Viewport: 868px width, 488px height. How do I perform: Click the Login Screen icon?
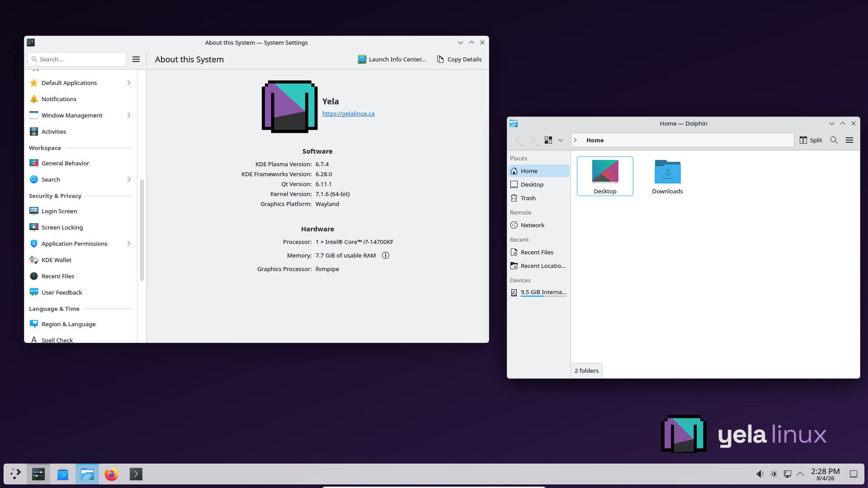[x=34, y=211]
